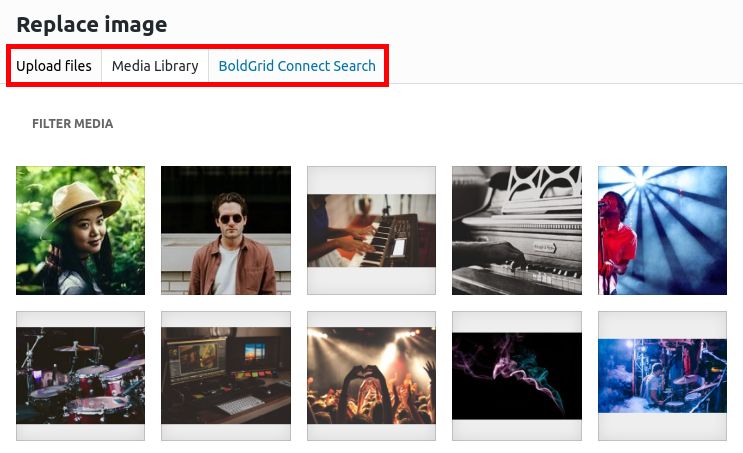Open the BoldGrid Connect Search tab

pyautogui.click(x=297, y=66)
